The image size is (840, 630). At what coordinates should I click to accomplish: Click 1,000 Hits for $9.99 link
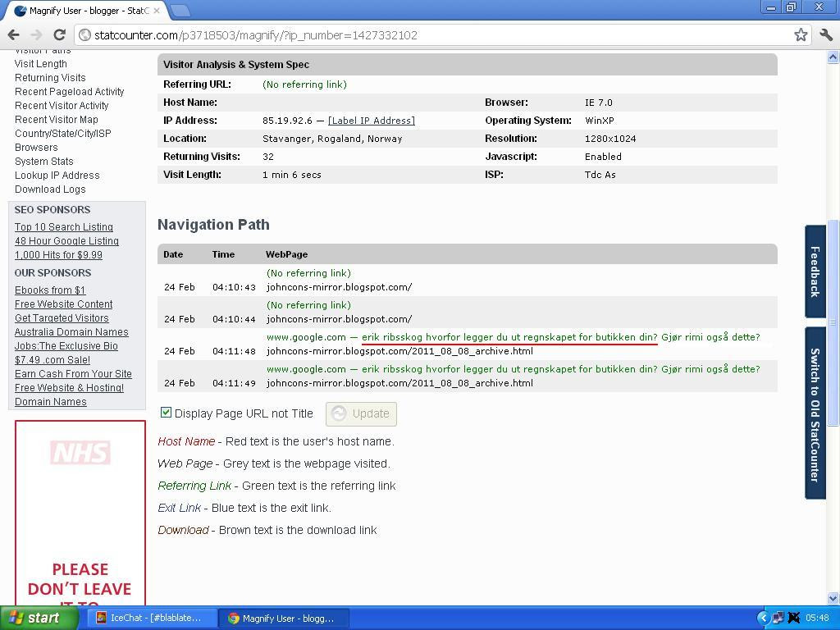pos(58,255)
